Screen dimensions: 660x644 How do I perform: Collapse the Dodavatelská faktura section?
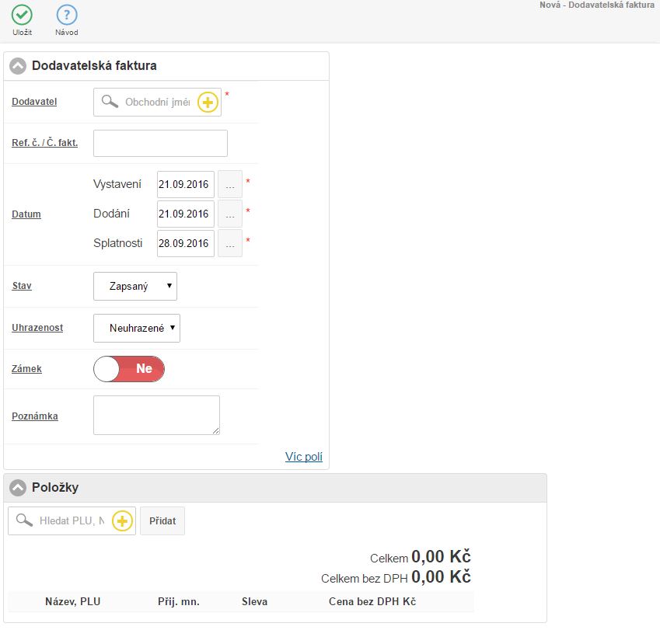[x=18, y=66]
